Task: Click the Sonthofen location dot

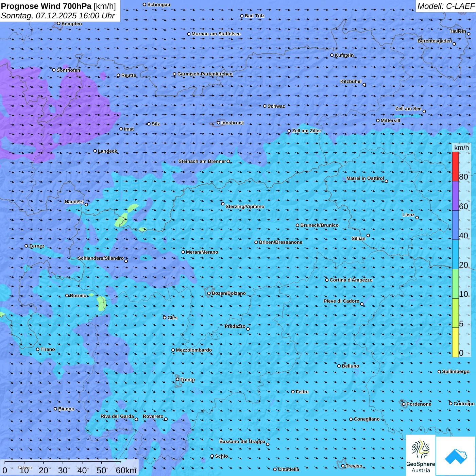Action: click(54, 70)
